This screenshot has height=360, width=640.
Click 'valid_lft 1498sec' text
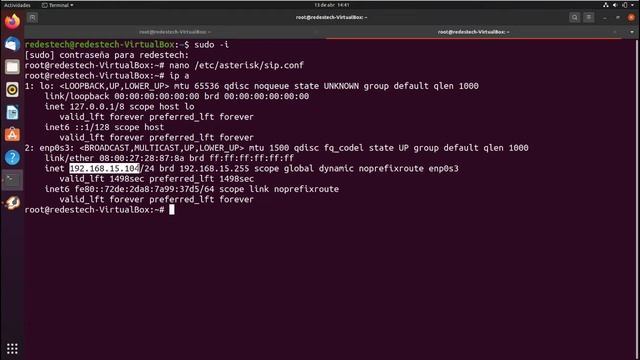point(102,179)
